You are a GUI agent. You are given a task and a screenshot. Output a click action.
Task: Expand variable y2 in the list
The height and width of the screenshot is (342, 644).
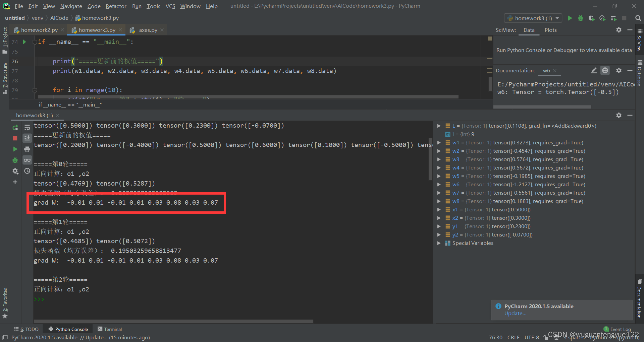[x=439, y=235]
